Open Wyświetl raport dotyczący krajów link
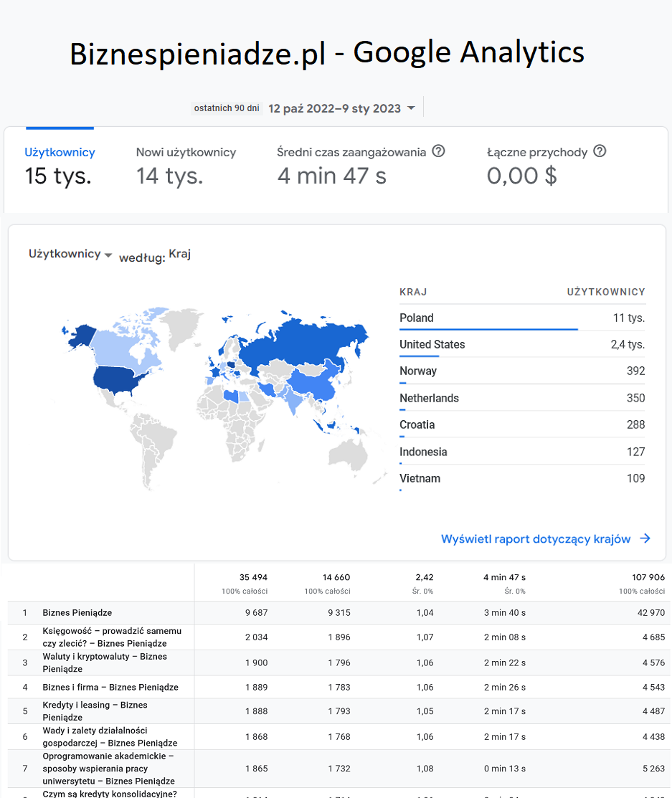 (536, 539)
